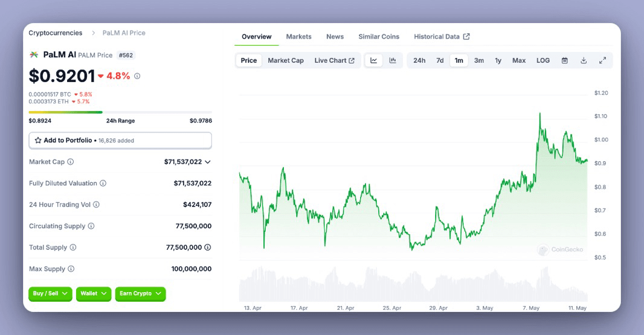Open the Live Chart link
The height and width of the screenshot is (335, 644).
[x=334, y=60]
